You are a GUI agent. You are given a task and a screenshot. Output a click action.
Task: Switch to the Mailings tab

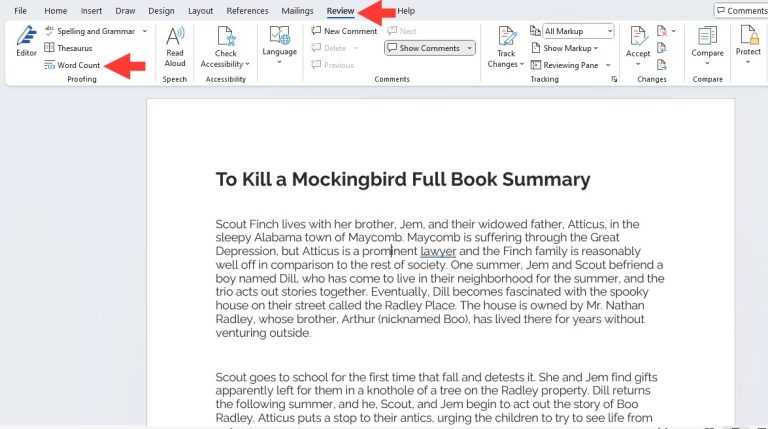(297, 10)
